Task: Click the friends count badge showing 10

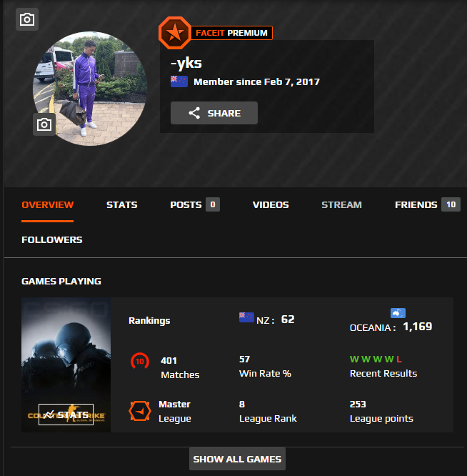Action: tap(451, 204)
